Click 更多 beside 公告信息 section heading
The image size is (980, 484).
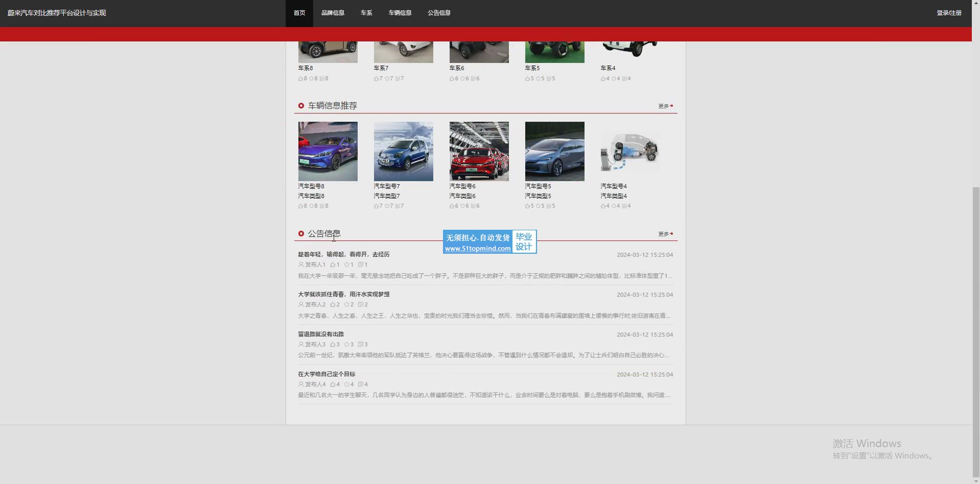[x=665, y=234]
